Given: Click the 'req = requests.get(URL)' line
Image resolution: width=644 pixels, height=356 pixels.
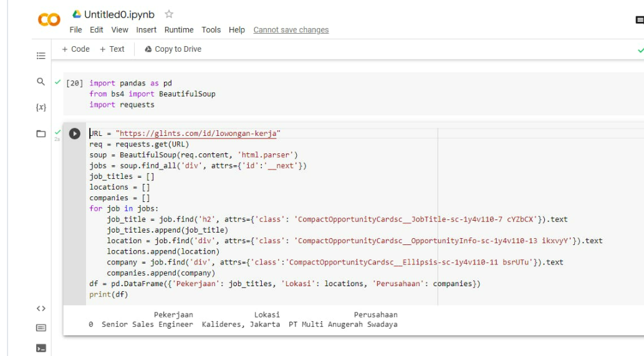Looking at the screenshot, I should 139,144.
